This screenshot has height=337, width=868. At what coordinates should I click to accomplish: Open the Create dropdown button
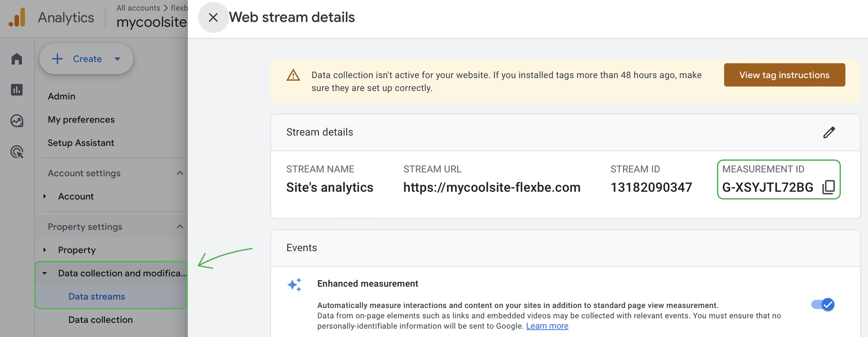[86, 59]
